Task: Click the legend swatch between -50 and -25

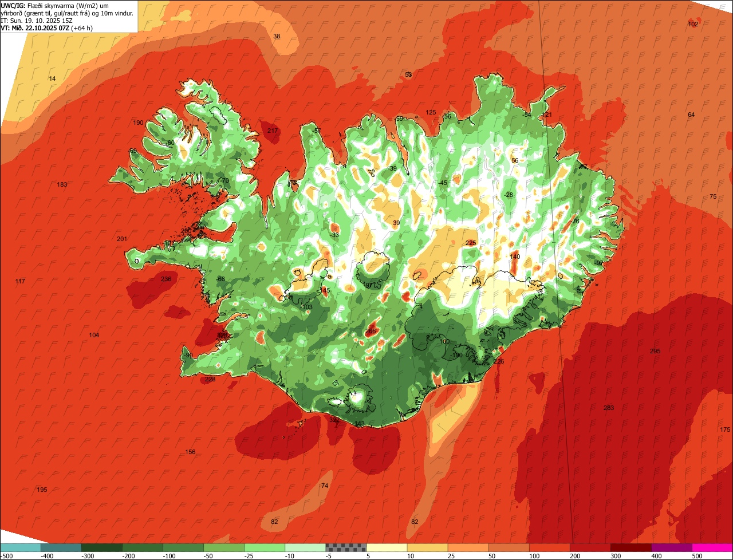Action: tap(224, 547)
